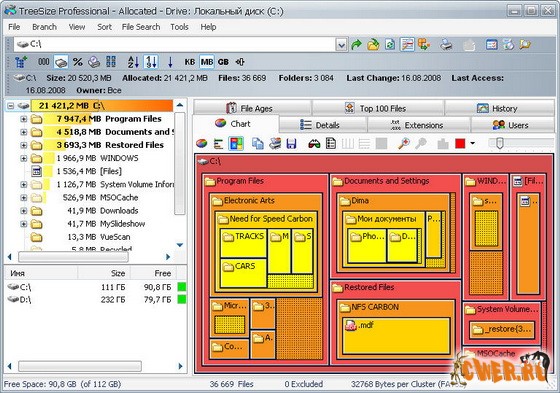
Task: Click the printer icon in the top toolbar
Action: [446, 45]
